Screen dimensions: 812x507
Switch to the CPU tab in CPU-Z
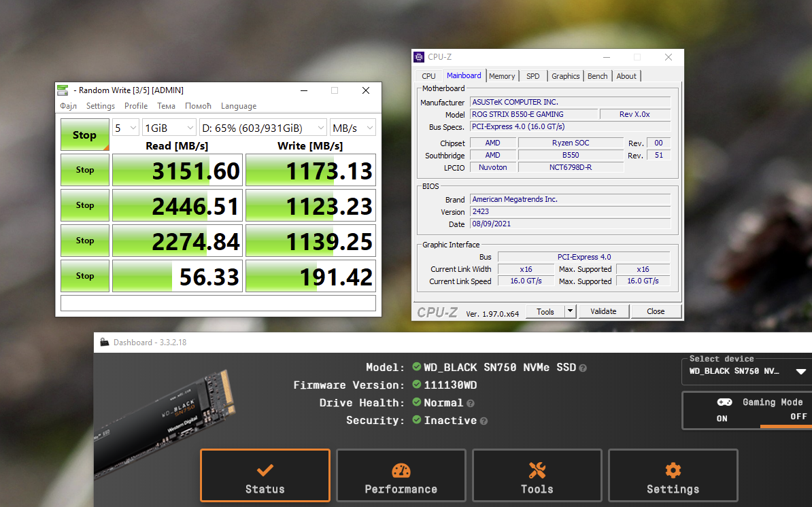pos(429,76)
